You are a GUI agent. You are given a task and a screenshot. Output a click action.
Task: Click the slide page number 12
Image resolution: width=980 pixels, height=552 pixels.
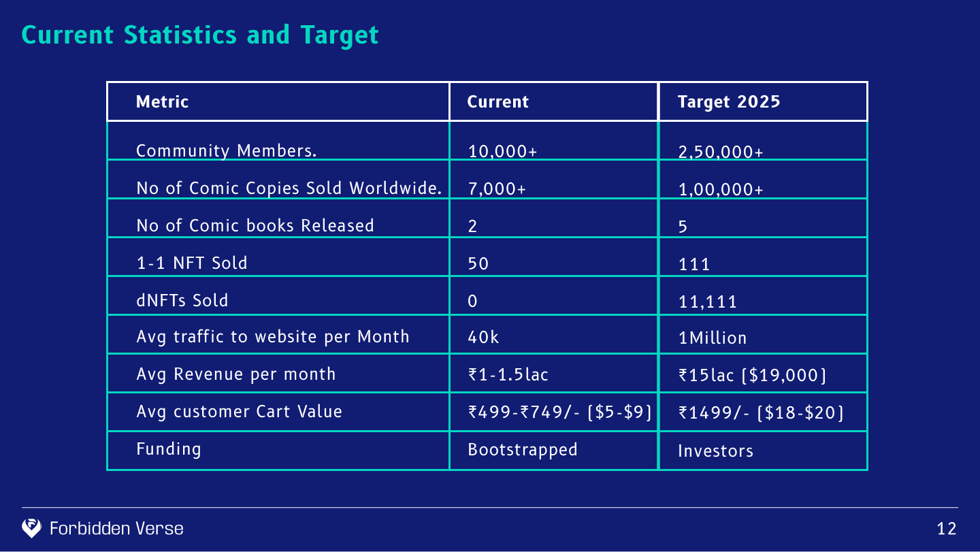click(947, 529)
